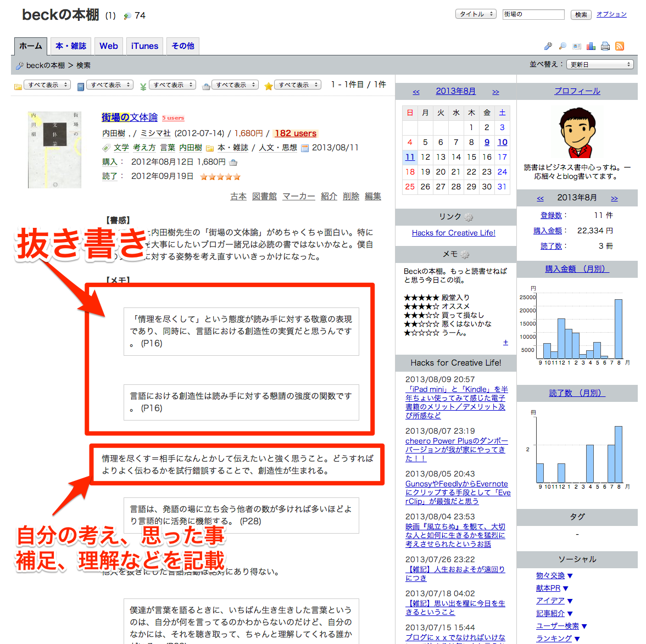Image resolution: width=646 pixels, height=644 pixels.
Task: Switch to the iTunes tab
Action: 144,46
